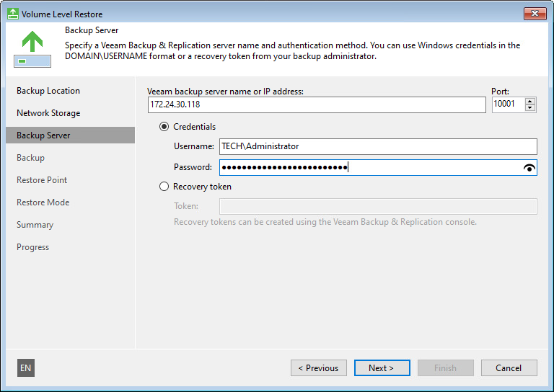Click the 'Port:' label
Screen dimensions: 554x392
[500, 92]
